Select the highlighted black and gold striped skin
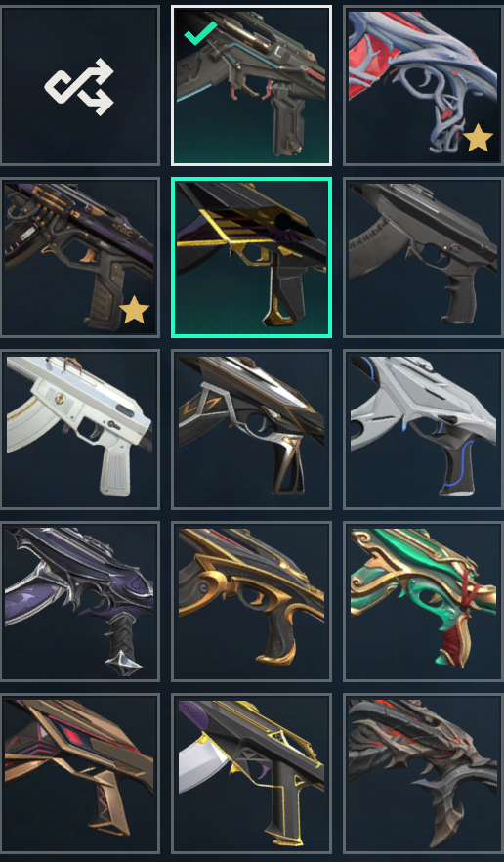504x862 pixels. [x=252, y=257]
